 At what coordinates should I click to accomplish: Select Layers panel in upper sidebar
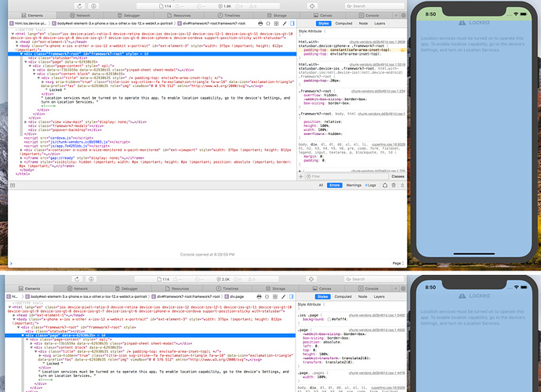(379, 23)
